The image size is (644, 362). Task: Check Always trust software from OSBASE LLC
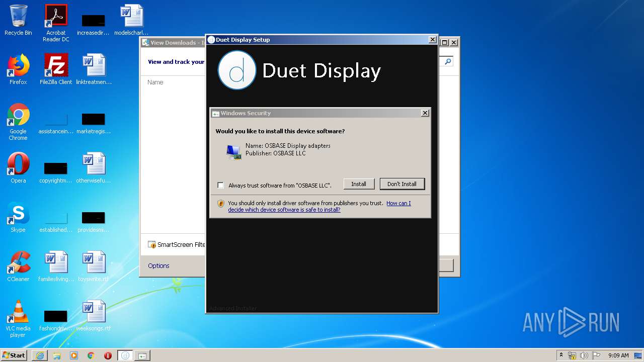point(220,185)
